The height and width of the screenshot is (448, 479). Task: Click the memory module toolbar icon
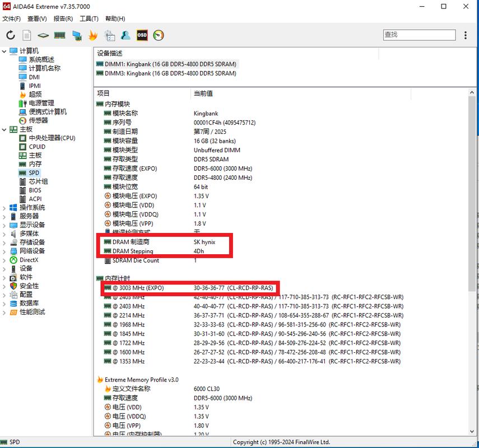point(59,35)
